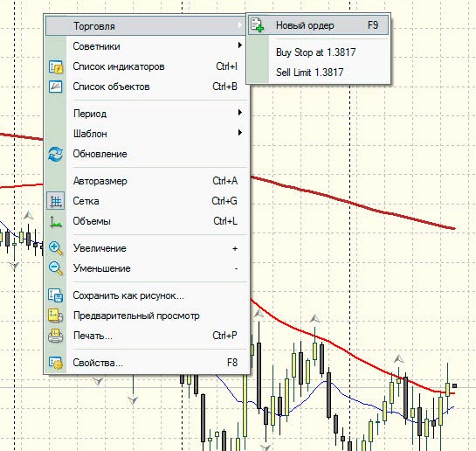Expand the Шаблон submenu arrow

(x=240, y=133)
